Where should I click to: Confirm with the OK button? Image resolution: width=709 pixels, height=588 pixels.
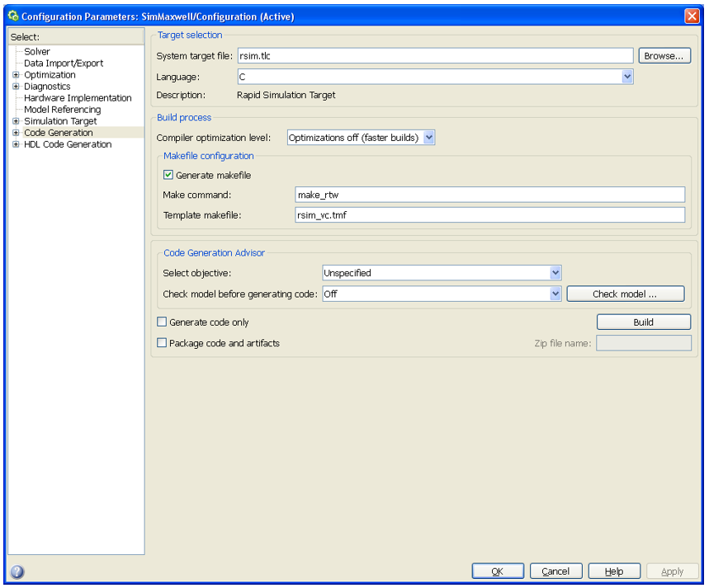pos(498,572)
